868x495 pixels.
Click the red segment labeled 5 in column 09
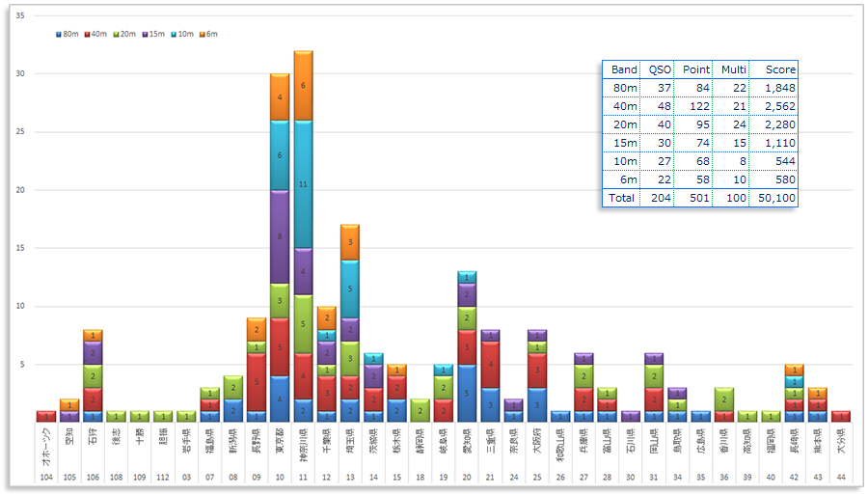(257, 381)
